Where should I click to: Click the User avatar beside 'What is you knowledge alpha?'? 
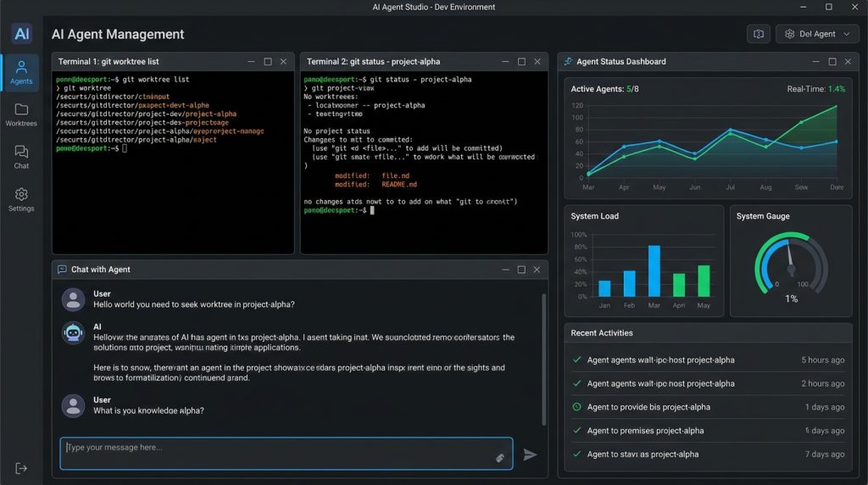[x=73, y=406]
